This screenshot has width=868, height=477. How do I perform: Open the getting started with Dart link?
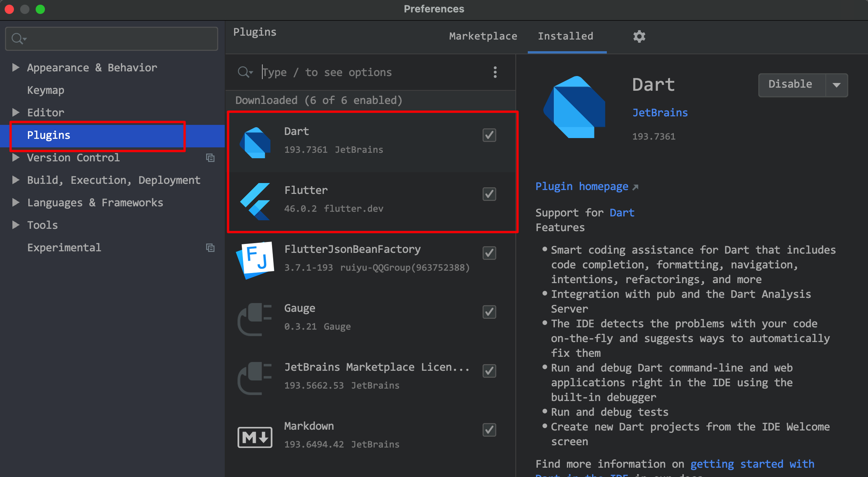(752, 464)
